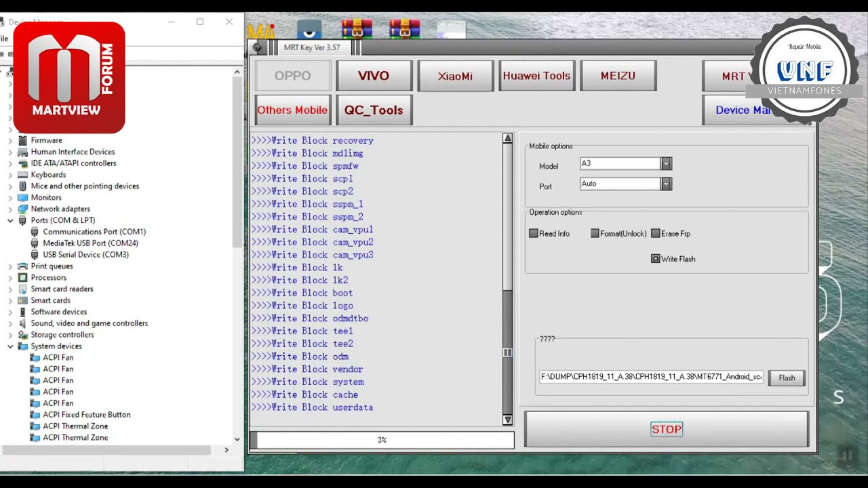Click the 'Write Block recovery' log line
Viewport: 868px width, 488px height.
(x=313, y=141)
